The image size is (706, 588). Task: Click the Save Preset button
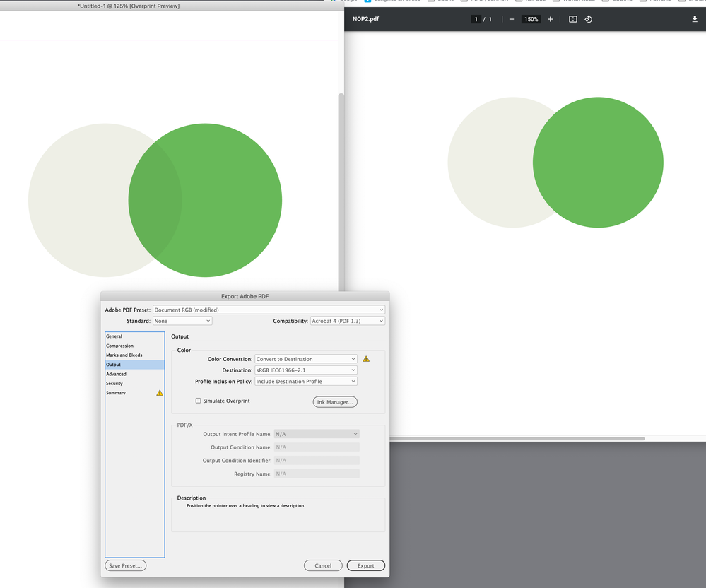click(126, 565)
